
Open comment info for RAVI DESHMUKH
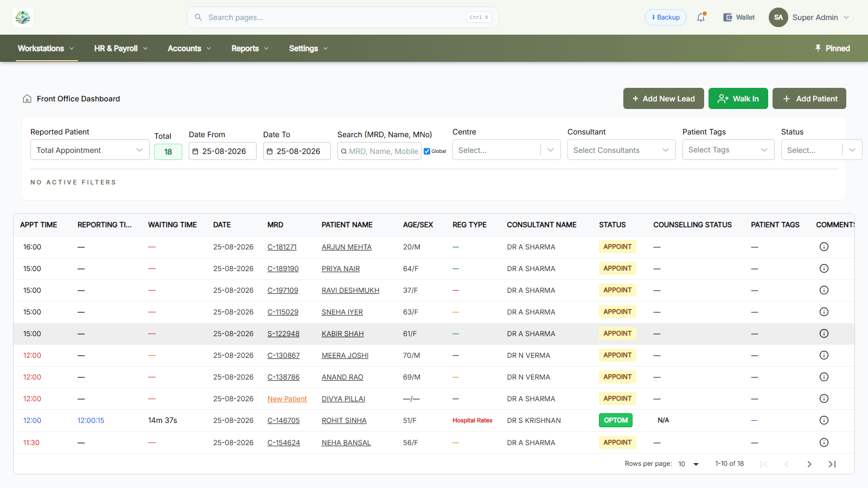(x=824, y=290)
